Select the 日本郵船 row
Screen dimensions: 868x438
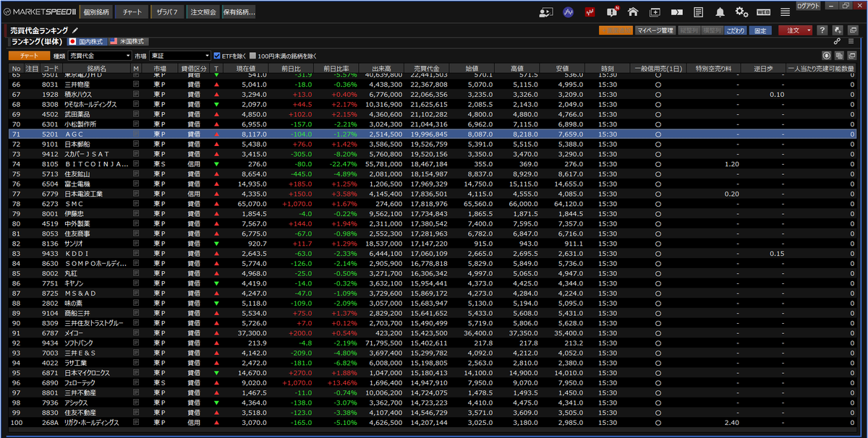434,144
